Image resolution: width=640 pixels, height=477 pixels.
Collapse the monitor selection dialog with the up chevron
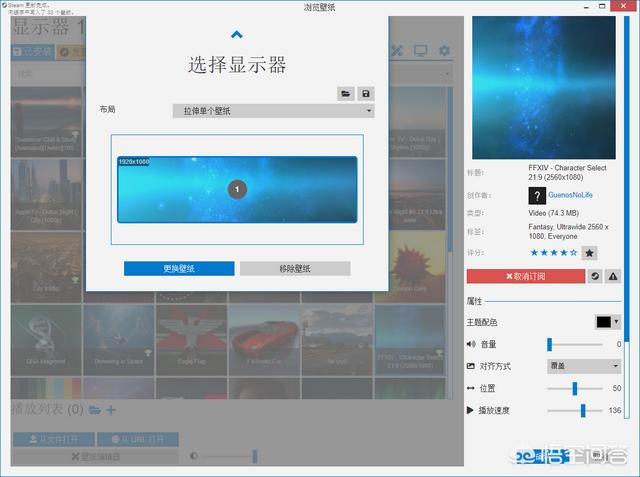point(237,35)
